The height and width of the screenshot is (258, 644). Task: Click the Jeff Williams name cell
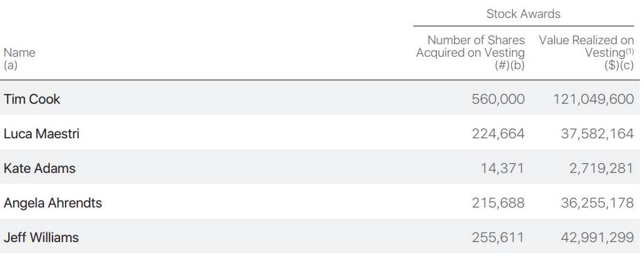click(x=41, y=237)
